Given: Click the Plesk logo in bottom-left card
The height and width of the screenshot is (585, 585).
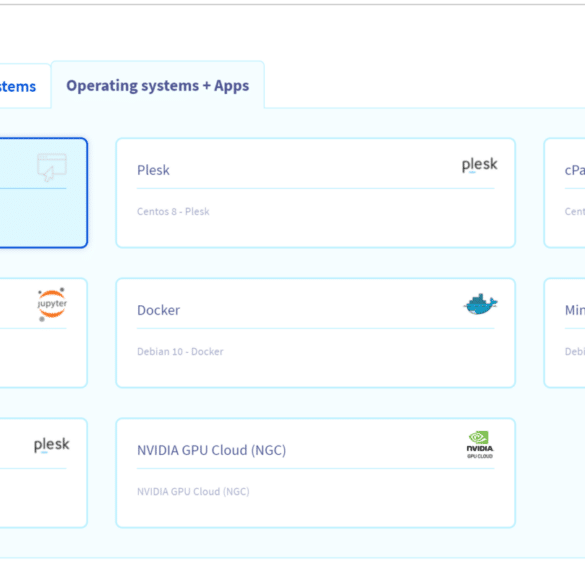Looking at the screenshot, I should [x=51, y=445].
